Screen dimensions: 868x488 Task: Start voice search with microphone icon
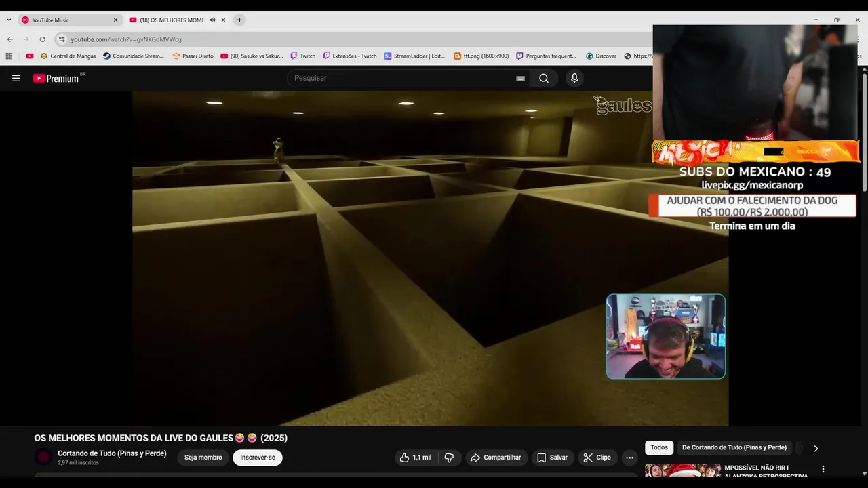[x=574, y=78]
